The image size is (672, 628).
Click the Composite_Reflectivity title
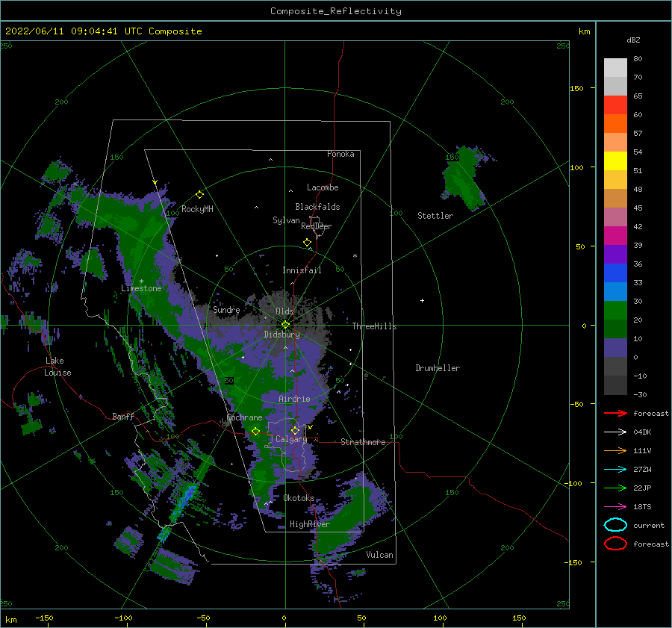(335, 11)
